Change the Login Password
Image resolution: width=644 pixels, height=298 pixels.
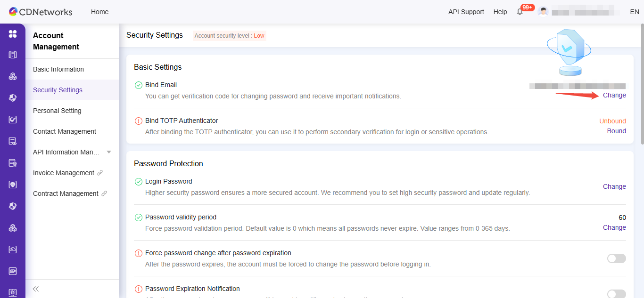pyautogui.click(x=614, y=186)
